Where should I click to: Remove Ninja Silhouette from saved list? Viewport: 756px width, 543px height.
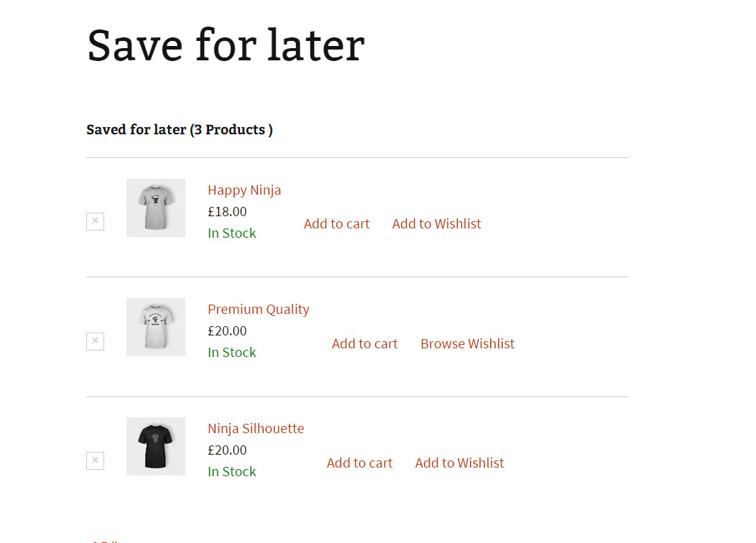pyautogui.click(x=95, y=460)
